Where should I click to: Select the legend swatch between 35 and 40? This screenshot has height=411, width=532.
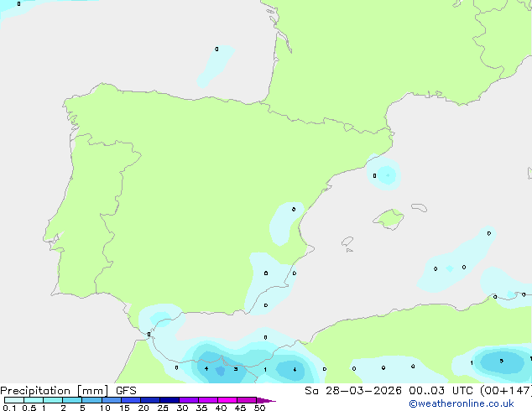click(x=208, y=400)
